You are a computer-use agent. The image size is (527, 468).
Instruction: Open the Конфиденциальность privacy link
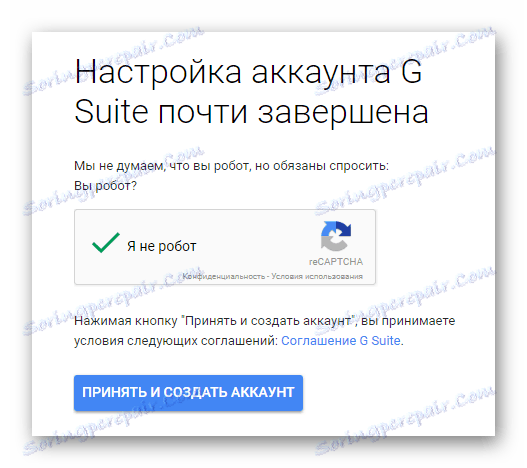tap(224, 276)
